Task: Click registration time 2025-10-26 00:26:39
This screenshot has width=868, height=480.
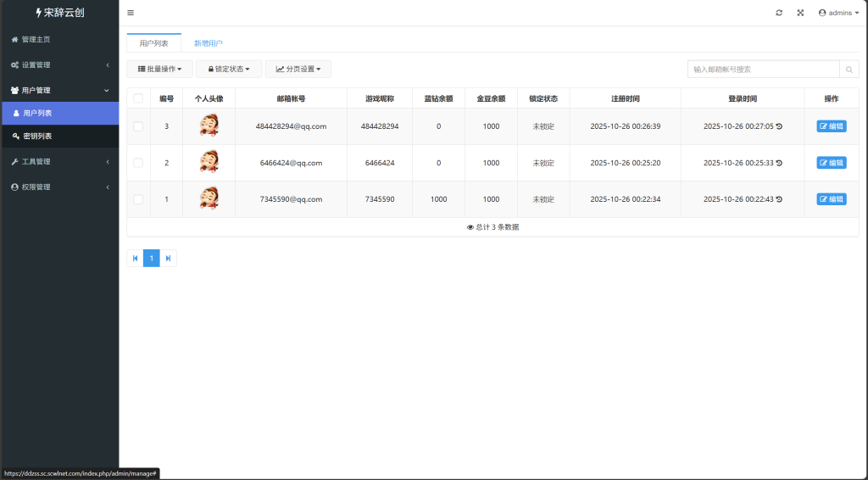Action: pos(626,126)
